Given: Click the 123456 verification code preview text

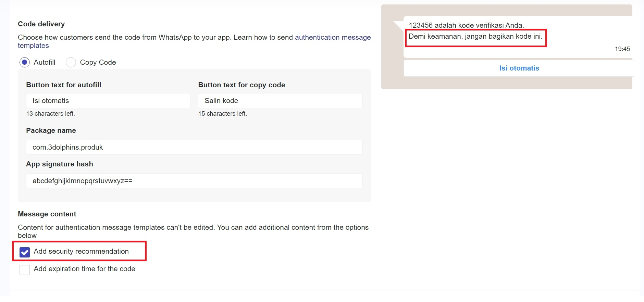Looking at the screenshot, I should pos(466,25).
